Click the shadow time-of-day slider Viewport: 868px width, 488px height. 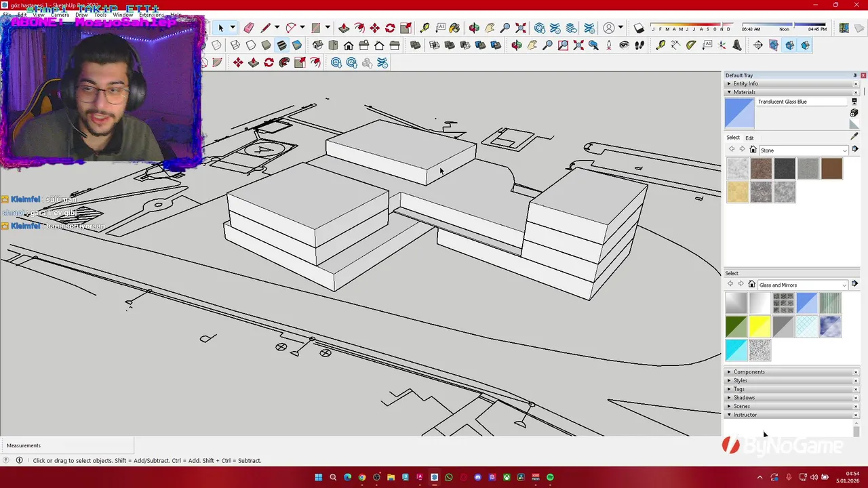[x=784, y=25]
